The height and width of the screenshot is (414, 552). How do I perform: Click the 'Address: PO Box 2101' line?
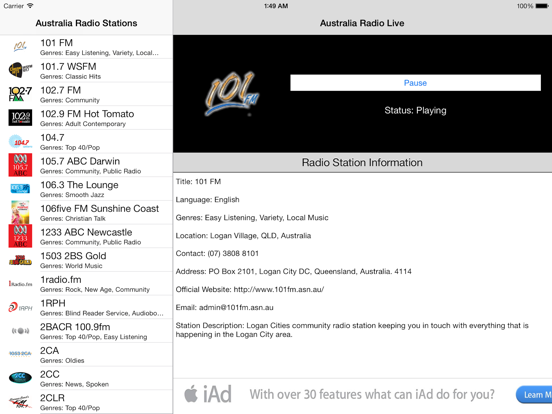294,271
